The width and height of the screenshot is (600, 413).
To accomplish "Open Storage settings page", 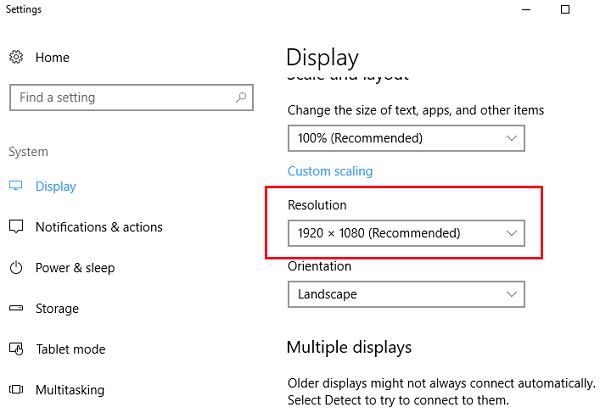I will point(58,309).
